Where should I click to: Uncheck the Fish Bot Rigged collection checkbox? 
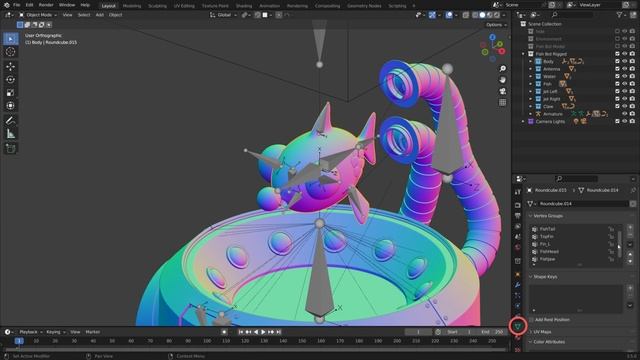[x=617, y=54]
